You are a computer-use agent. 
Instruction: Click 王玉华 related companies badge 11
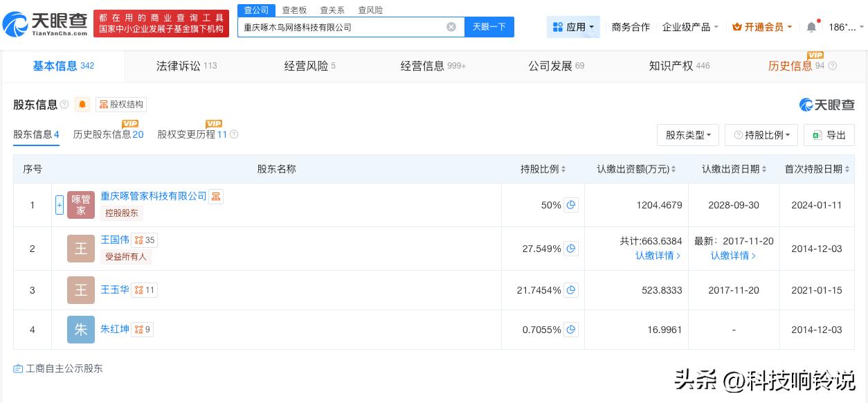point(145,290)
